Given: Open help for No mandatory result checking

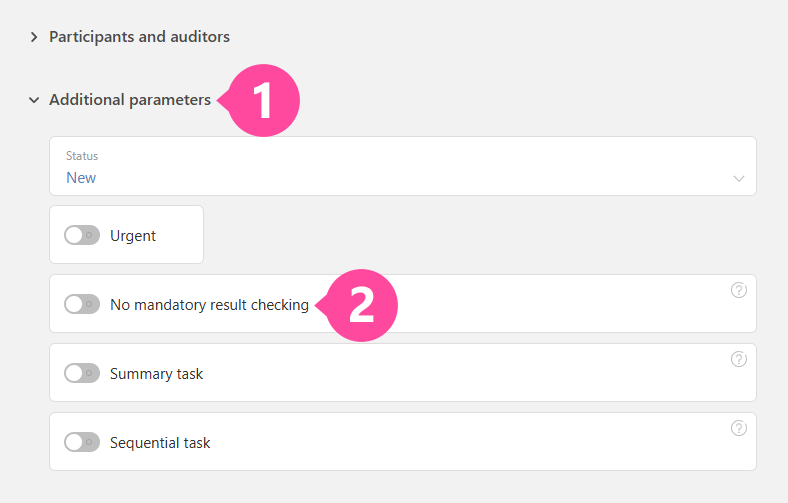Looking at the screenshot, I should [x=739, y=291].
